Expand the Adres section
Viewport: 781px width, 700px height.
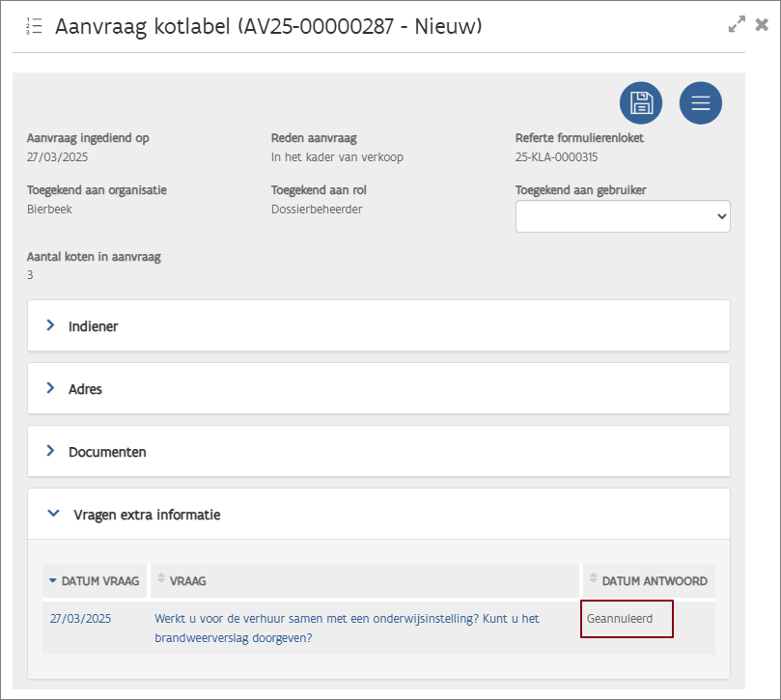(x=51, y=389)
